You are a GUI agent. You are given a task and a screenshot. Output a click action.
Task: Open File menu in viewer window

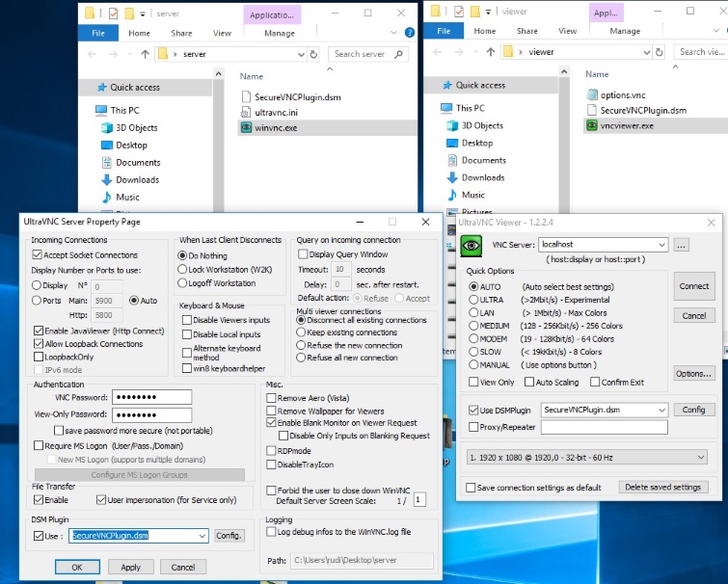444,31
